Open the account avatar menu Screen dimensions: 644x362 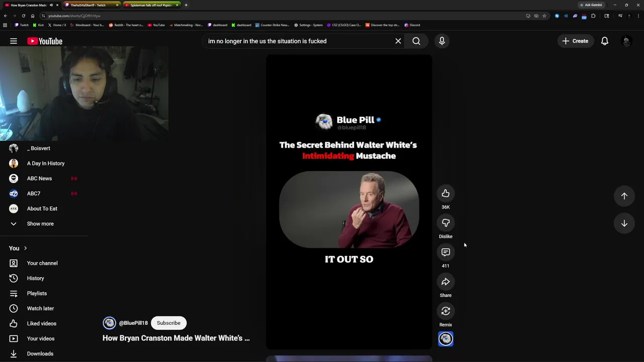(626, 41)
